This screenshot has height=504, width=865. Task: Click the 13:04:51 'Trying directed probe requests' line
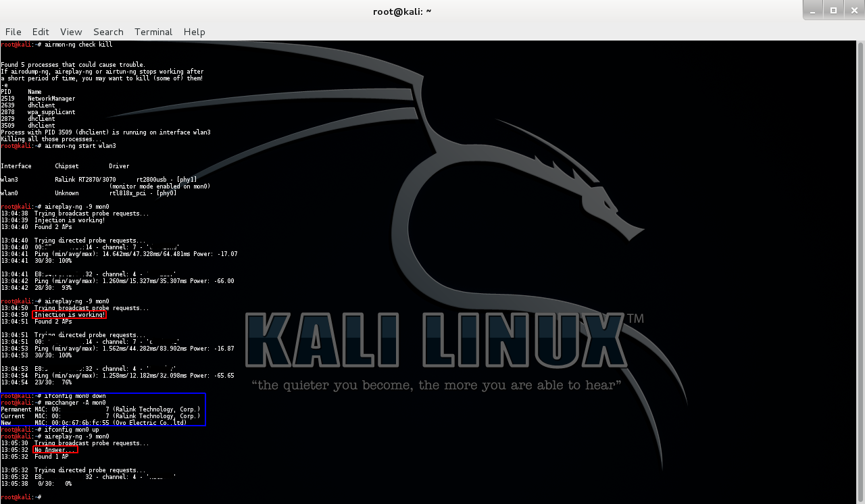(x=74, y=335)
